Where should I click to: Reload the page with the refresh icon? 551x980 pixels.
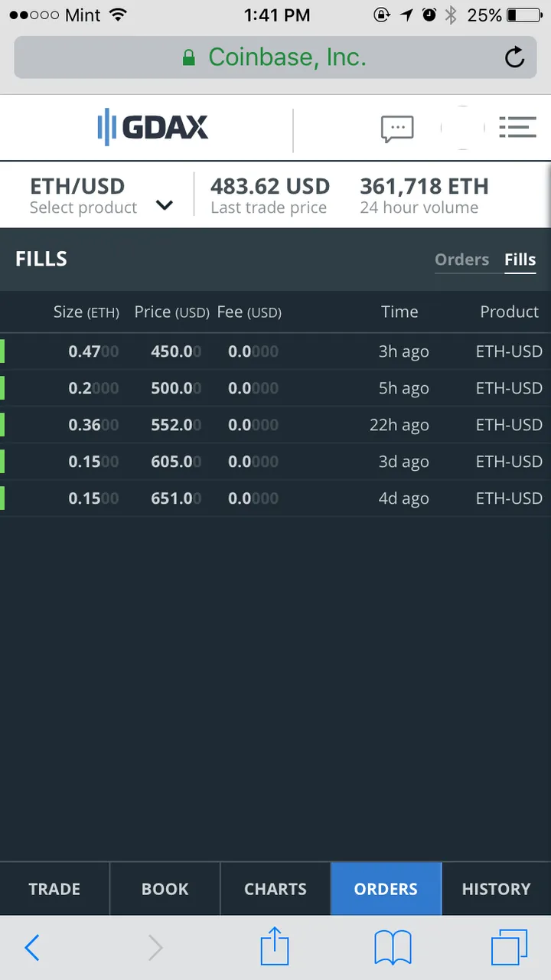515,57
